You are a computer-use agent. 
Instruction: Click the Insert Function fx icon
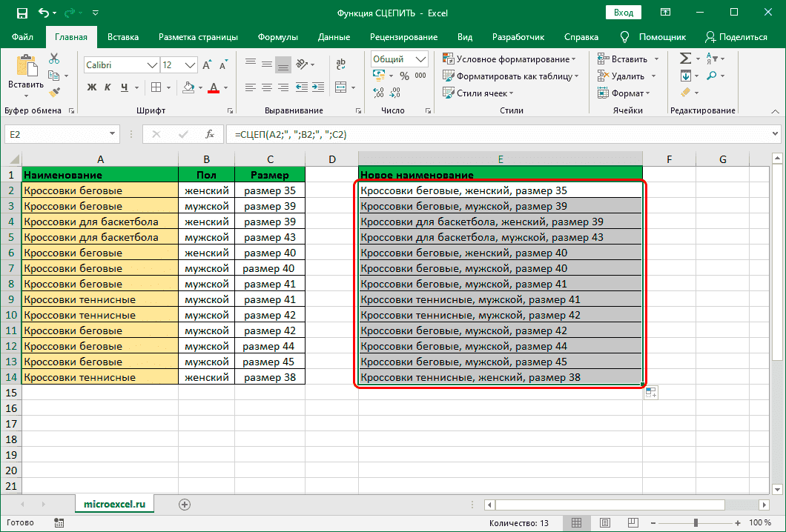[210, 134]
